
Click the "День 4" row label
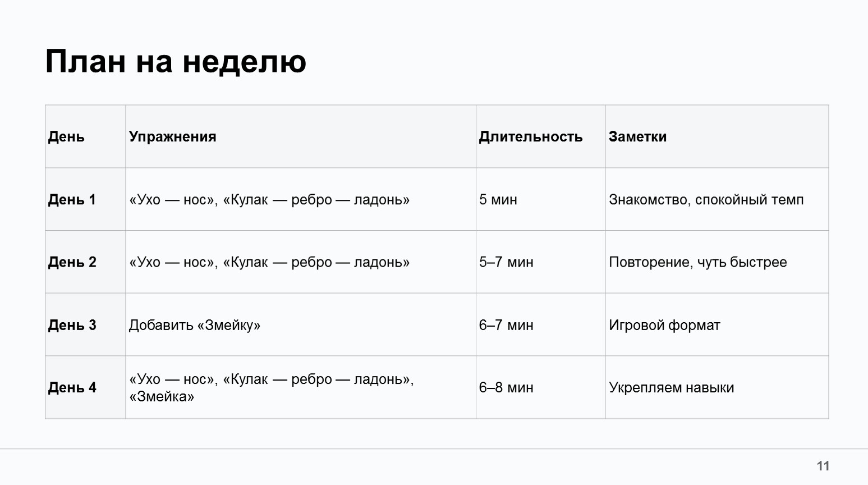tap(72, 387)
